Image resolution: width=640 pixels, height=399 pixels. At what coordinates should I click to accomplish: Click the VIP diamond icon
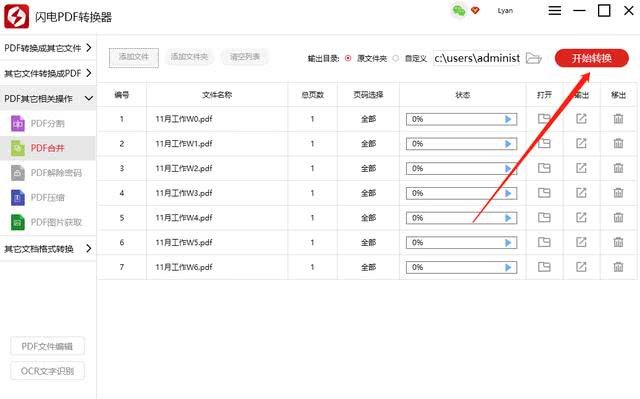(x=475, y=10)
